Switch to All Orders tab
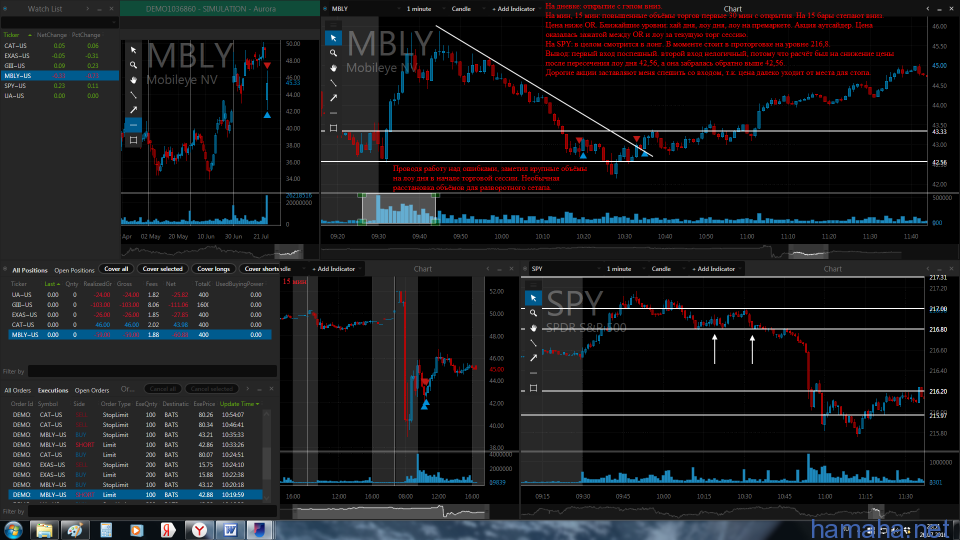This screenshot has height=540, width=960. click(x=18, y=390)
